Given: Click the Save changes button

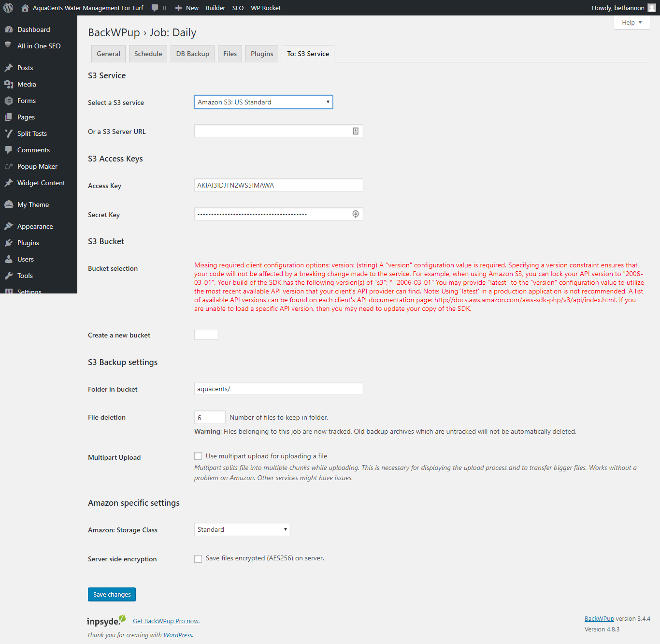Looking at the screenshot, I should [112, 594].
